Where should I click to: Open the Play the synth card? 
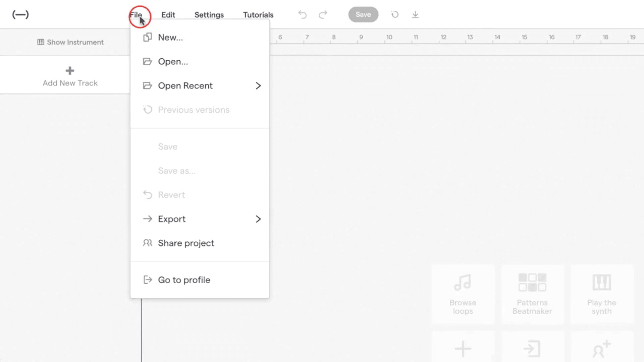pos(602,294)
